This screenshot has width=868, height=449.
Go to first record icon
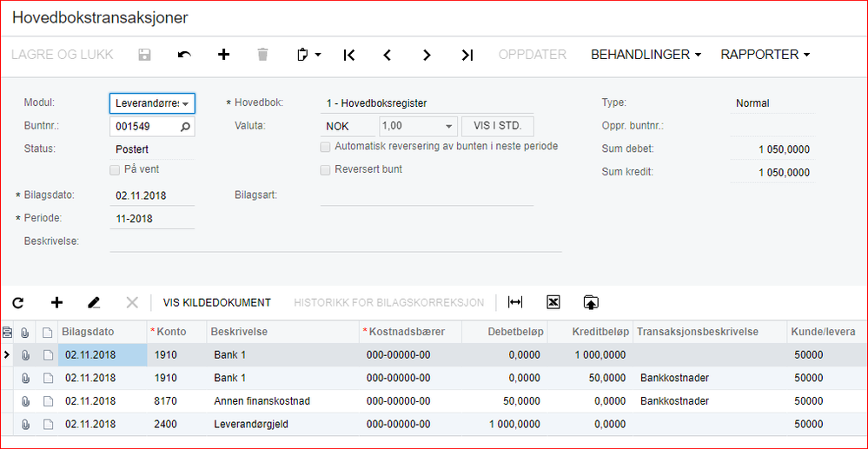(348, 55)
